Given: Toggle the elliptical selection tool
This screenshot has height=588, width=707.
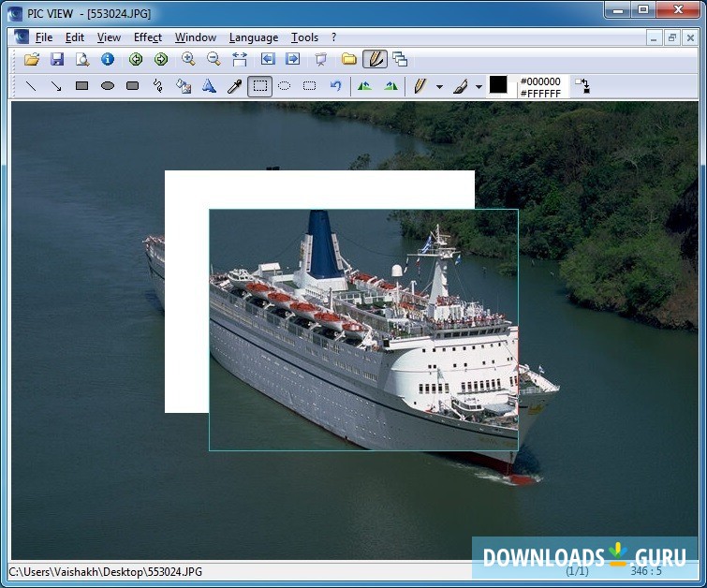Looking at the screenshot, I should (x=285, y=86).
